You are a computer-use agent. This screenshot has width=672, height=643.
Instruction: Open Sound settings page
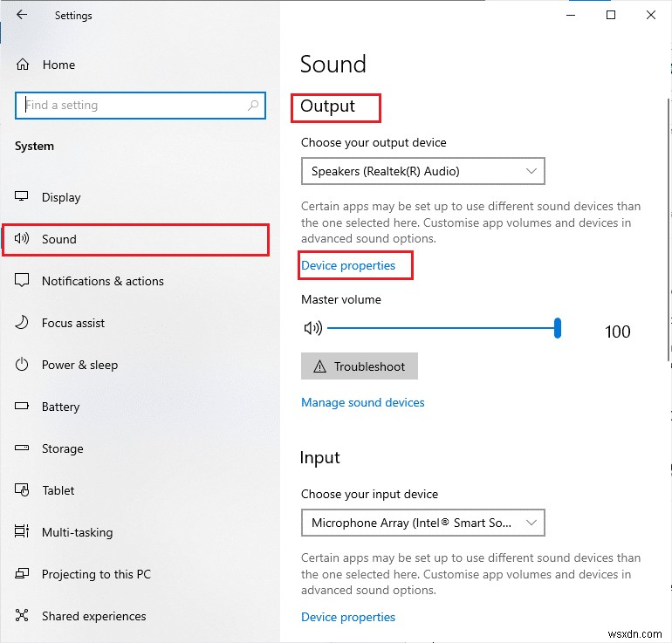pos(59,239)
